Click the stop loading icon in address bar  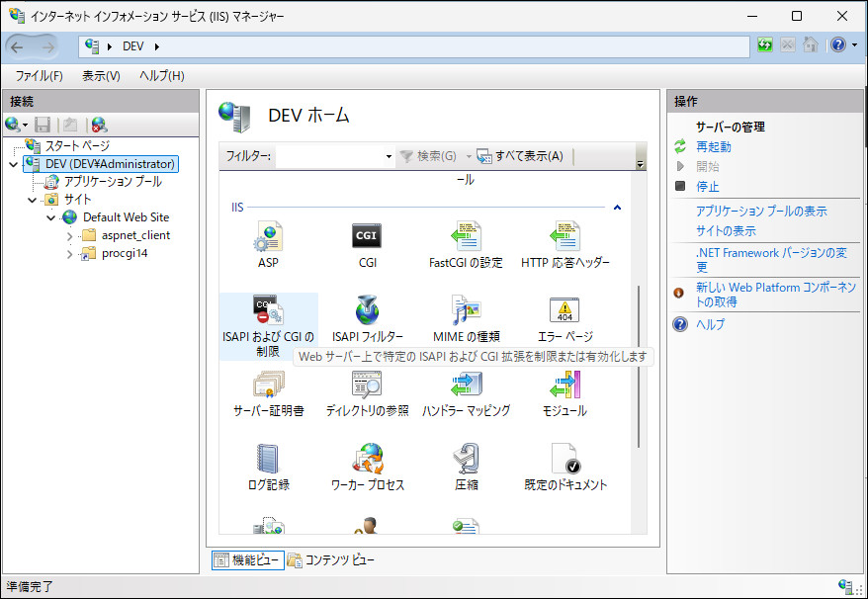pyautogui.click(x=788, y=45)
